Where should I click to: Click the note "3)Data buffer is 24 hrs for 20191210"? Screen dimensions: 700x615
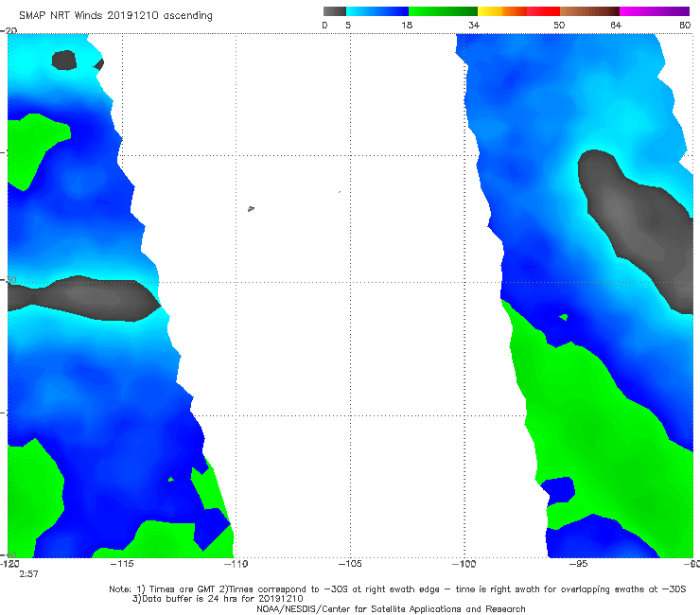(x=218, y=599)
